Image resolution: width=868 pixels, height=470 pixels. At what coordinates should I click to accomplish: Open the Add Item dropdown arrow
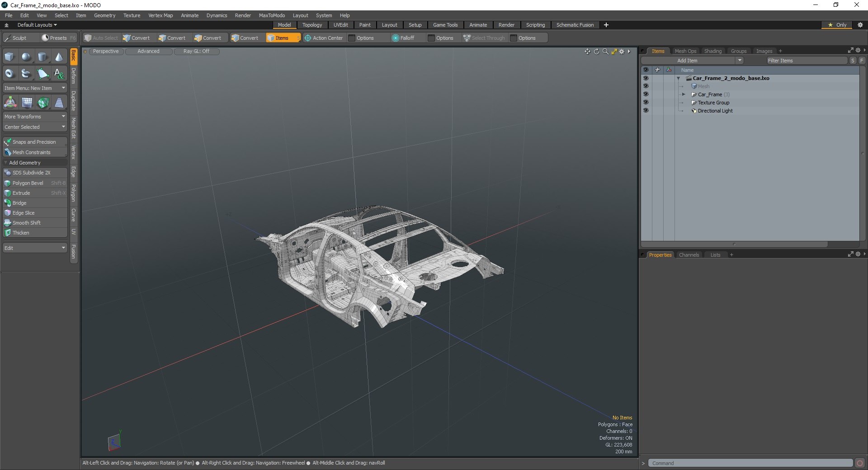coord(740,61)
